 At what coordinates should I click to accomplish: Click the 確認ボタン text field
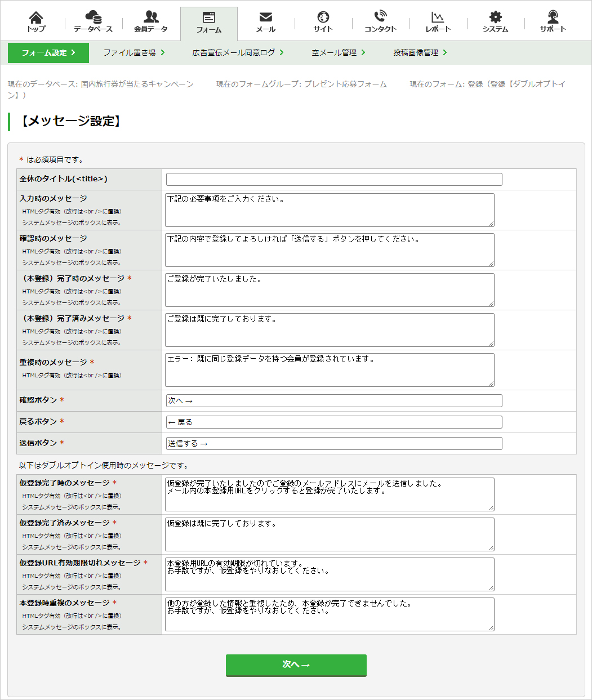[334, 400]
